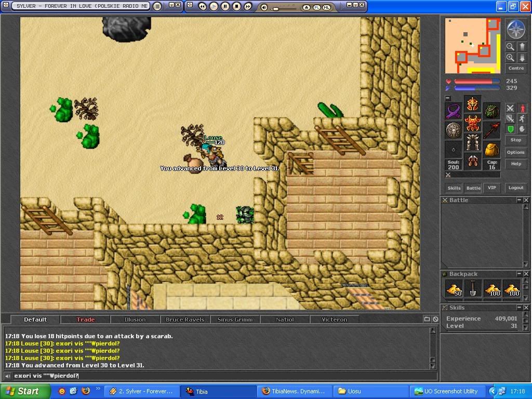532x399 pixels.
Task: Click the compass rose on the minimap
Action: pos(516,29)
